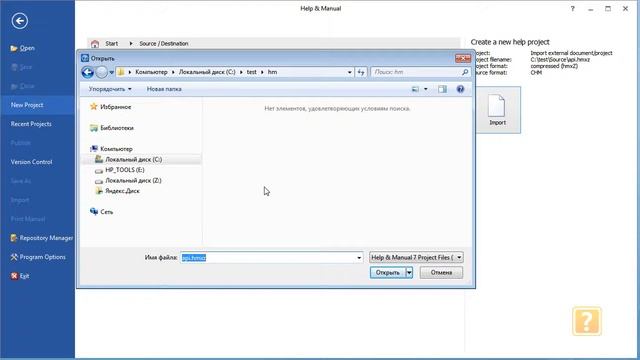
Task: Select Локальный диск (C:) in tree
Action: tap(133, 159)
